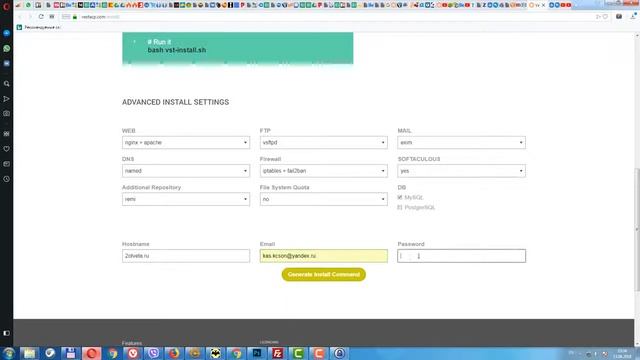Open Photoshop from the taskbar
This screenshot has height=360, width=640.
257,353
